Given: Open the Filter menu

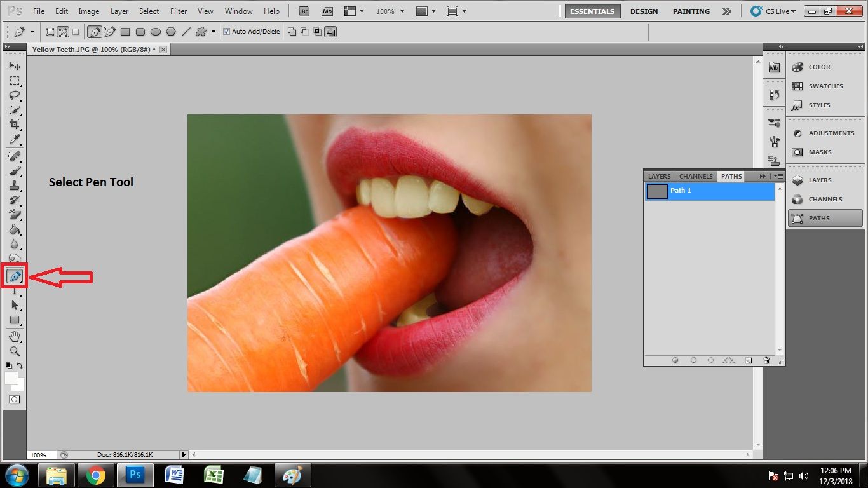Looking at the screenshot, I should point(179,11).
